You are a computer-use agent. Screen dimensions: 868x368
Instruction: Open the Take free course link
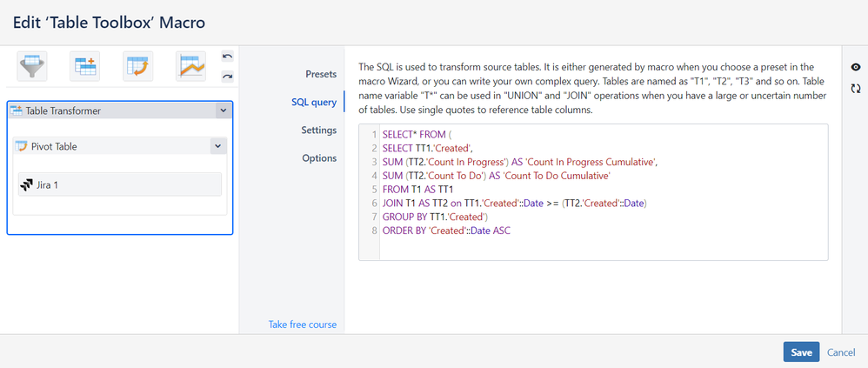(x=302, y=325)
